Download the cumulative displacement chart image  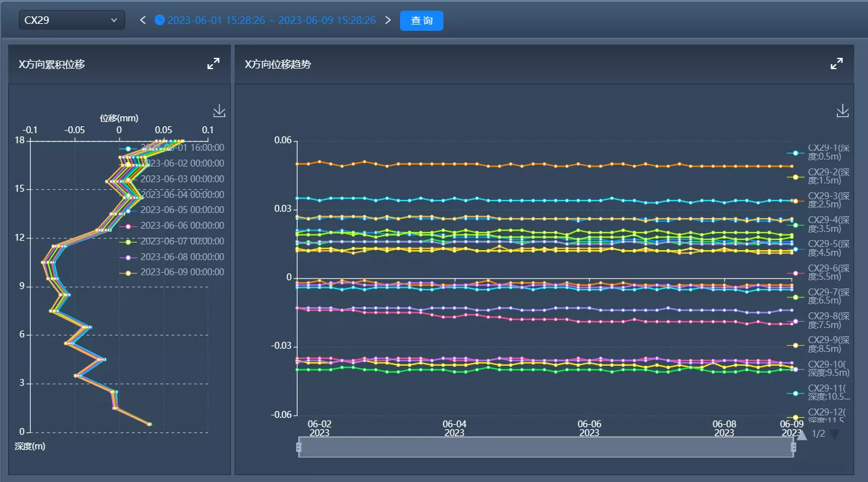click(x=219, y=111)
